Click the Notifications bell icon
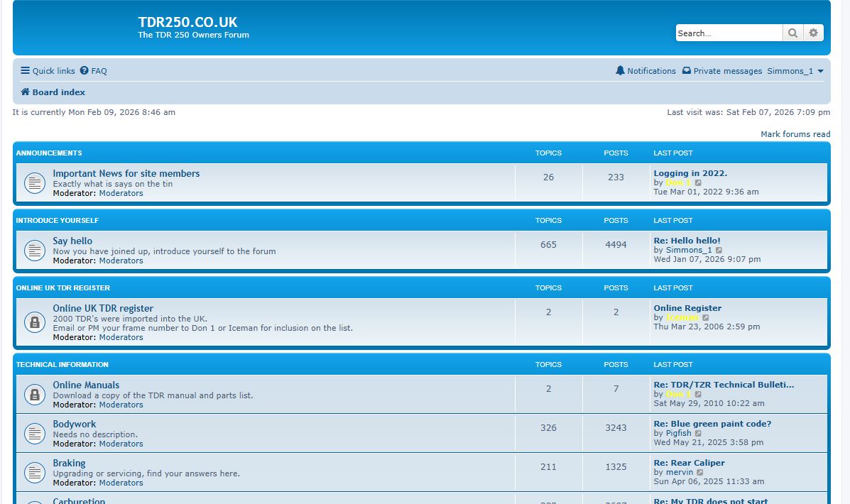 pyautogui.click(x=620, y=70)
